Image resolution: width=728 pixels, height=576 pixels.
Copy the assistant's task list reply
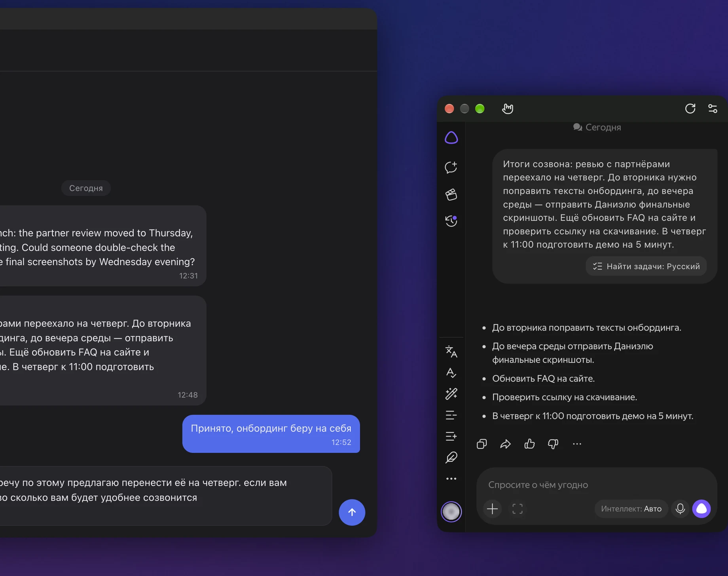tap(482, 444)
